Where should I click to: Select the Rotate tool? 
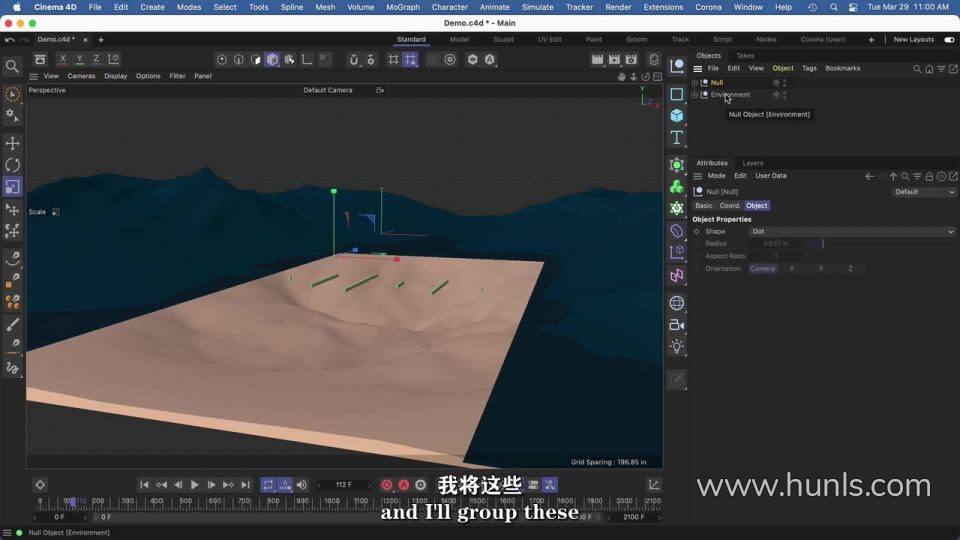click(x=12, y=165)
